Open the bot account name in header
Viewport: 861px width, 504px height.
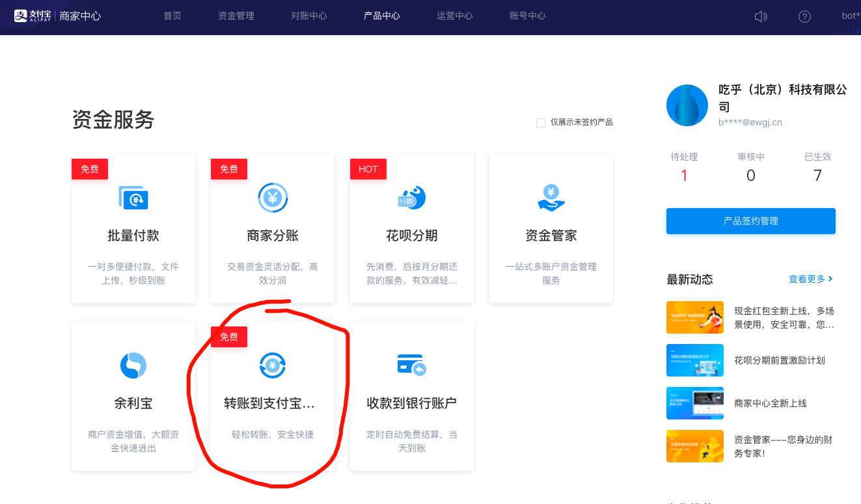tap(851, 16)
